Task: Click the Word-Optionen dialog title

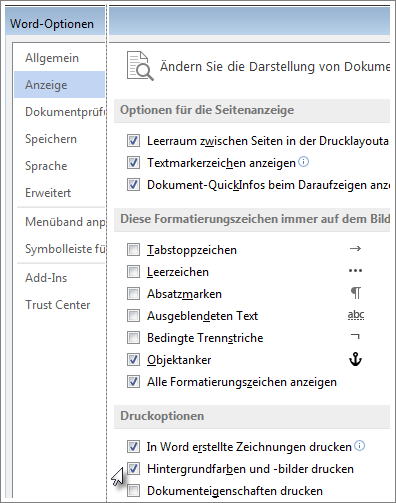Action: [x=52, y=24]
